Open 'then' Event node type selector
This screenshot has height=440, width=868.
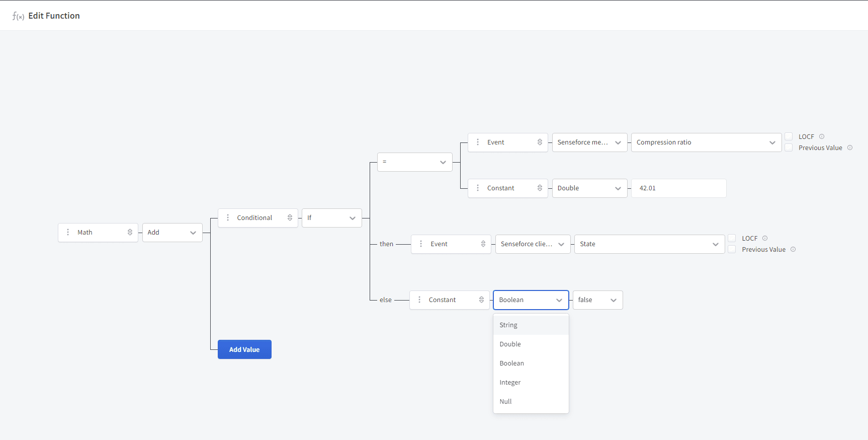tap(483, 244)
